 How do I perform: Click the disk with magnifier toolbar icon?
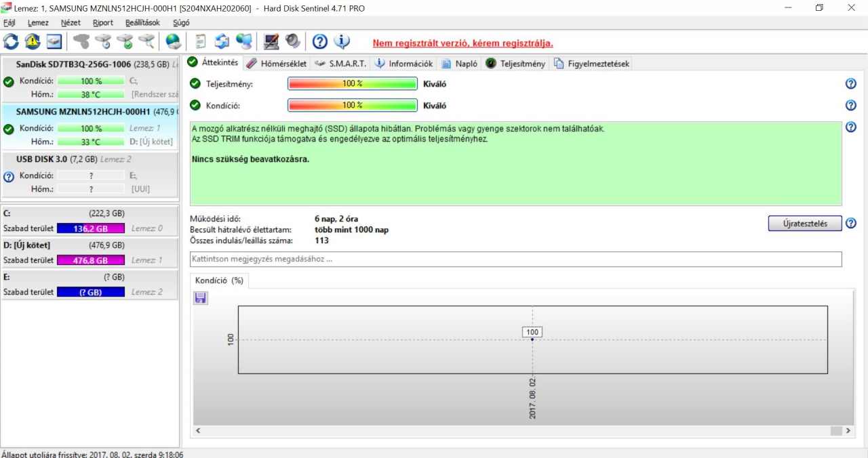click(x=146, y=42)
